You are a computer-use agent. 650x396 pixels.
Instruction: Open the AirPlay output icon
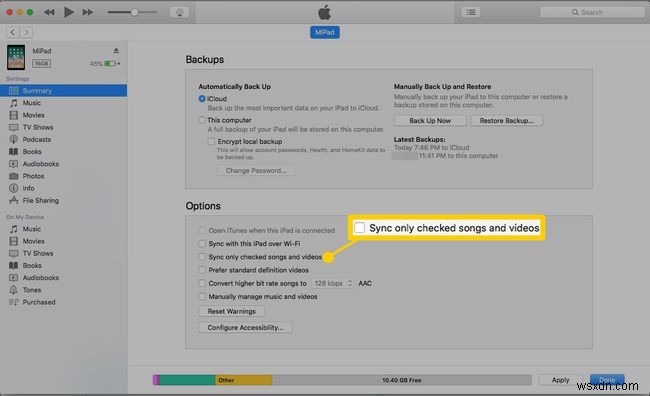[x=179, y=12]
